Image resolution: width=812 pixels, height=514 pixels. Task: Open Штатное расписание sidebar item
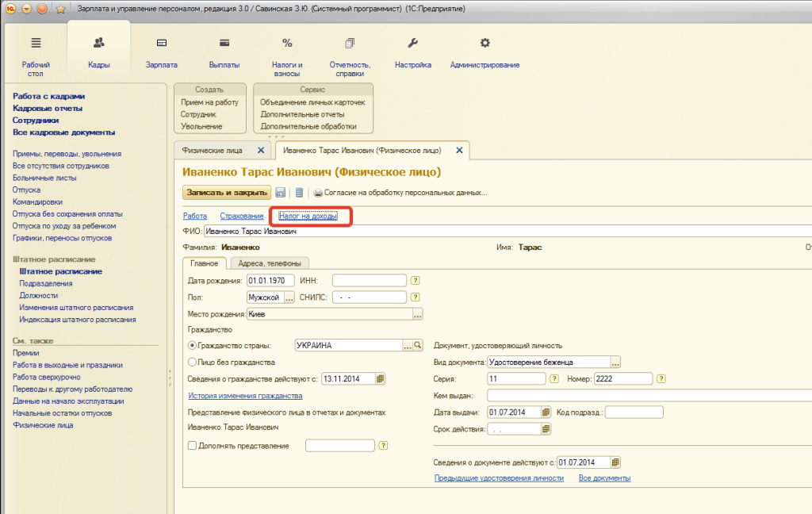60,271
